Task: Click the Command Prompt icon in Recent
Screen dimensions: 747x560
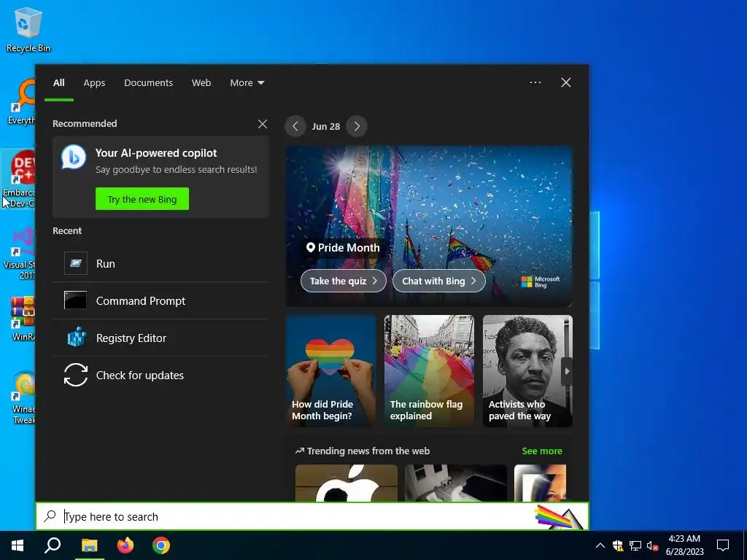Action: coord(76,300)
